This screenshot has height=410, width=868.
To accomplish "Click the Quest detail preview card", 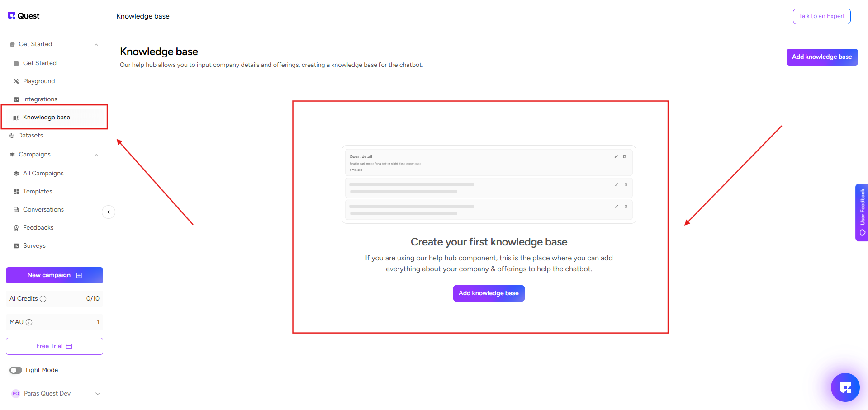I will 489,162.
